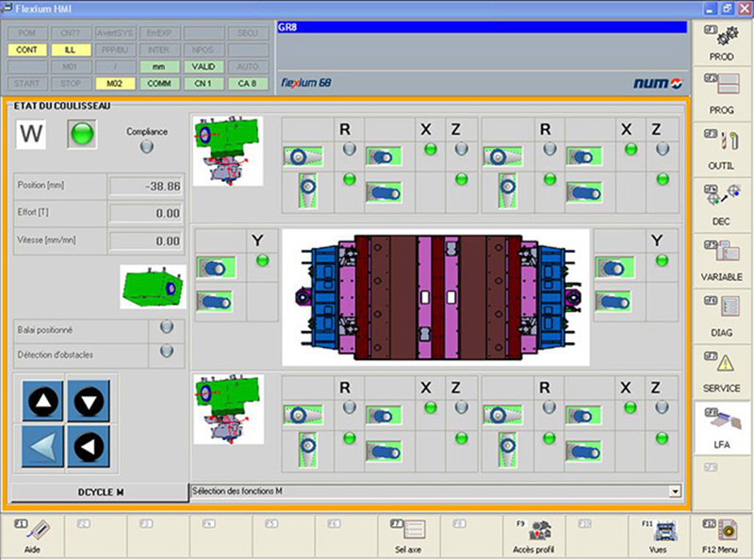Switch to the LFA page
754x560 pixels.
pyautogui.click(x=721, y=427)
